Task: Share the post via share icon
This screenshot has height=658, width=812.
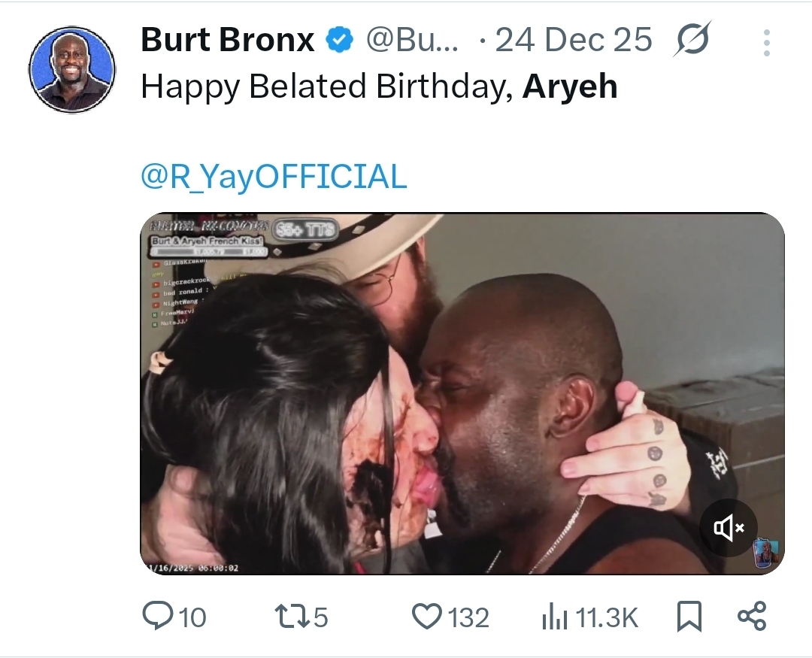Action: [752, 617]
